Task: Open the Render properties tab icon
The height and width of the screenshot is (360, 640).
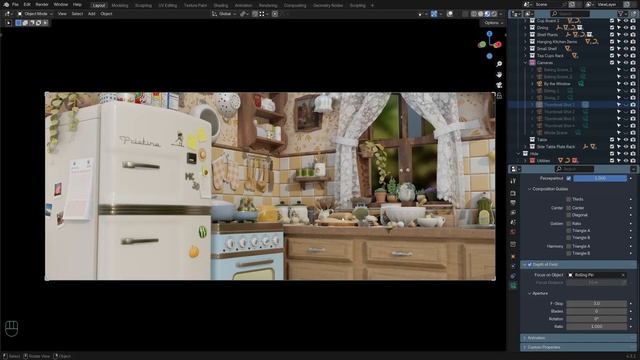Action: (513, 193)
